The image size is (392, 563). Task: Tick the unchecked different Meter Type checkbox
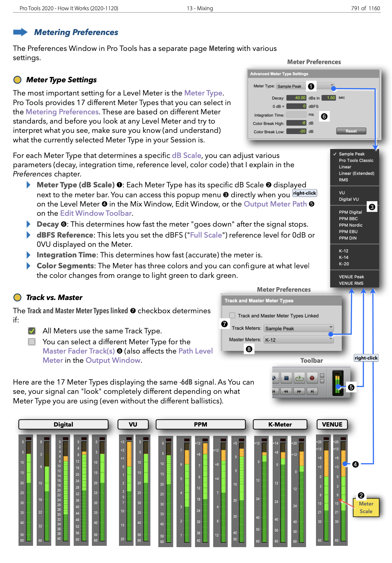pyautogui.click(x=32, y=342)
